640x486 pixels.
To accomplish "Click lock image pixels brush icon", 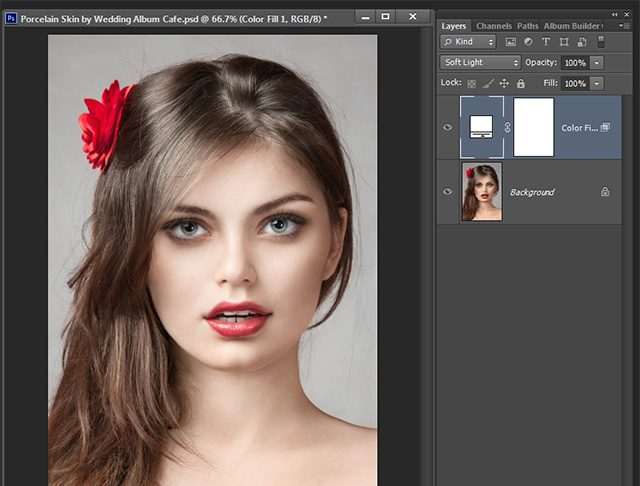I will (487, 83).
